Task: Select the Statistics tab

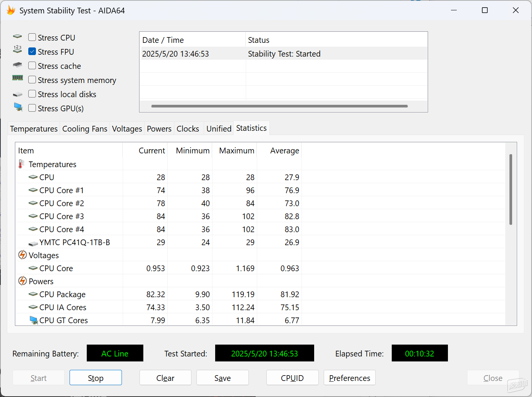Action: (x=251, y=128)
